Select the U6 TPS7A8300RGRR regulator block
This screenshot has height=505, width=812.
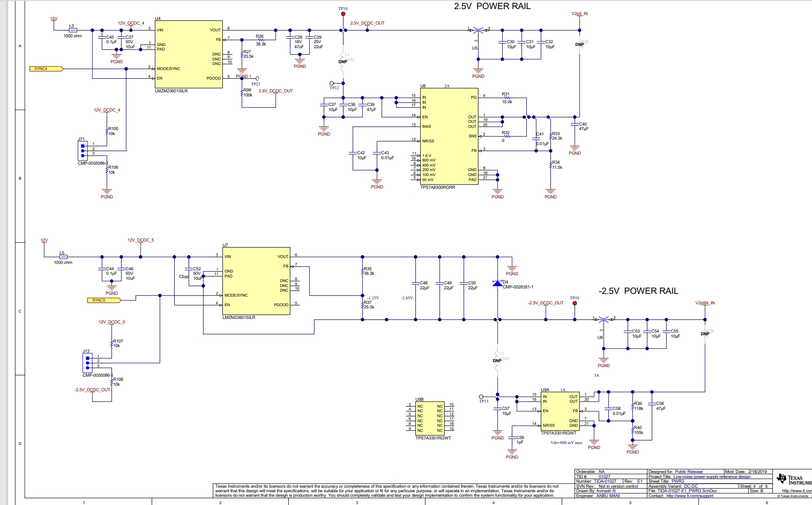pyautogui.click(x=449, y=136)
